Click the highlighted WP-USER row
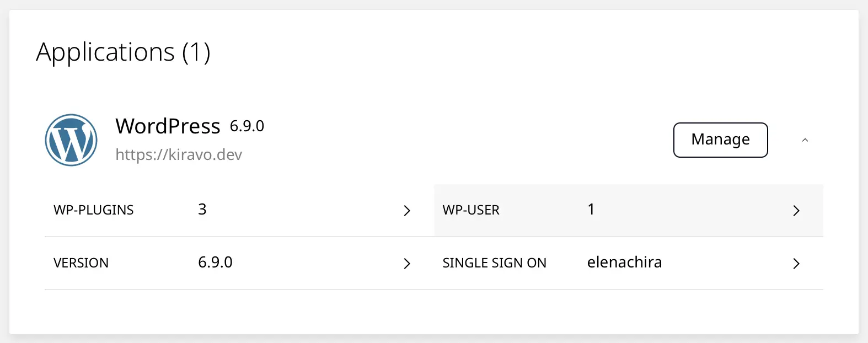This screenshot has width=868, height=343. 629,210
